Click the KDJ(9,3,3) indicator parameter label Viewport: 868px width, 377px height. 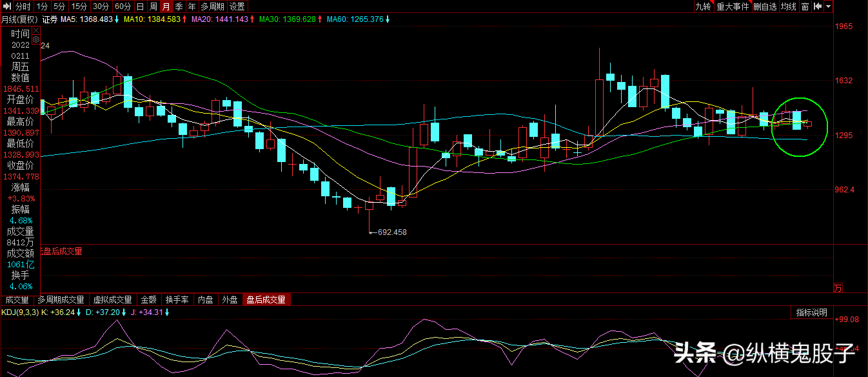pos(19,312)
